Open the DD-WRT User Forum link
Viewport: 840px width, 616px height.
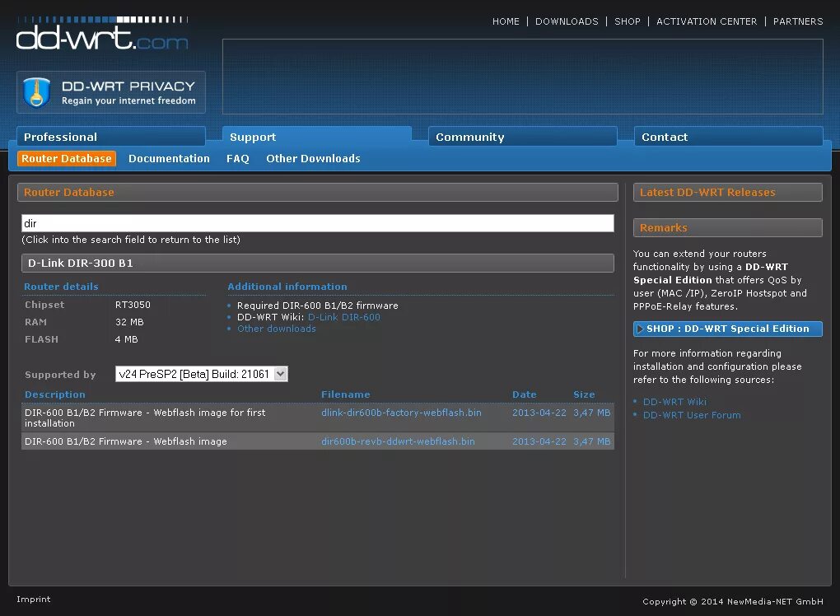[x=692, y=415]
